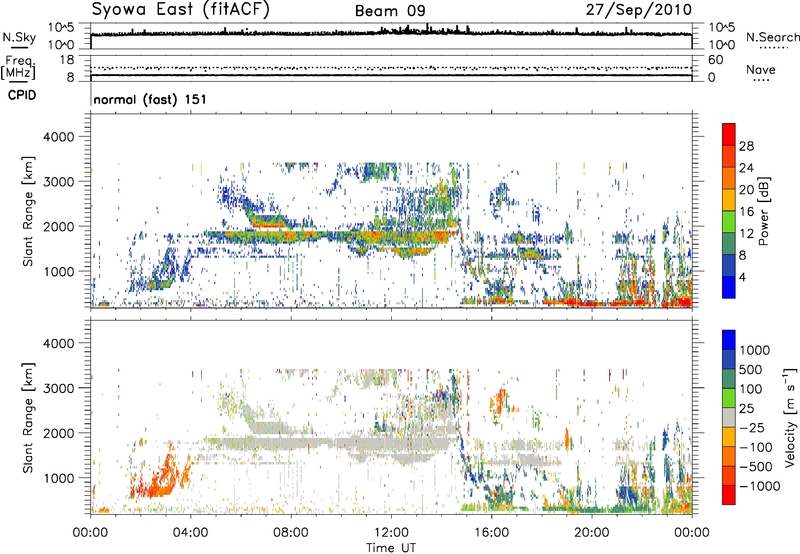Click the '12:00' time tick label
The height and width of the screenshot is (554, 800).
391,533
